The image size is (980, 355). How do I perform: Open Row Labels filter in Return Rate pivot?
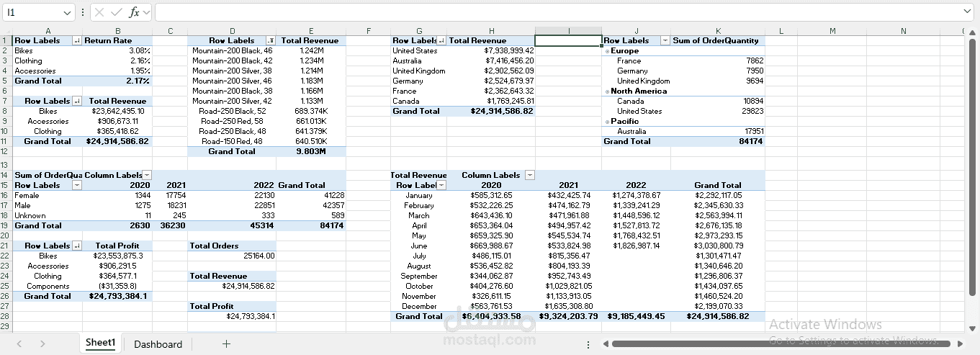pyautogui.click(x=76, y=41)
